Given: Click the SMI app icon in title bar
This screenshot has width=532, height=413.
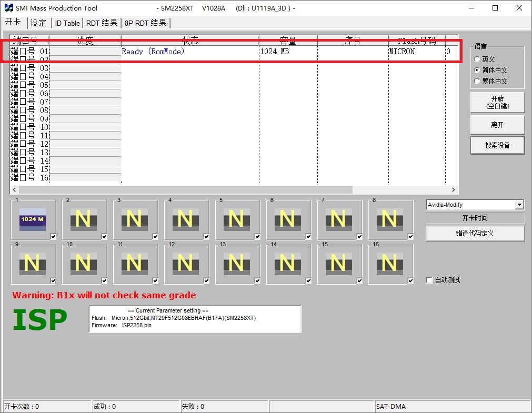Looking at the screenshot, I should click(9, 8).
